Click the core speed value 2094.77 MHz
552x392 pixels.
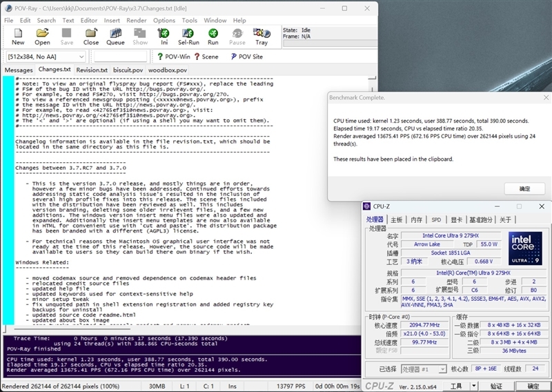click(x=424, y=325)
